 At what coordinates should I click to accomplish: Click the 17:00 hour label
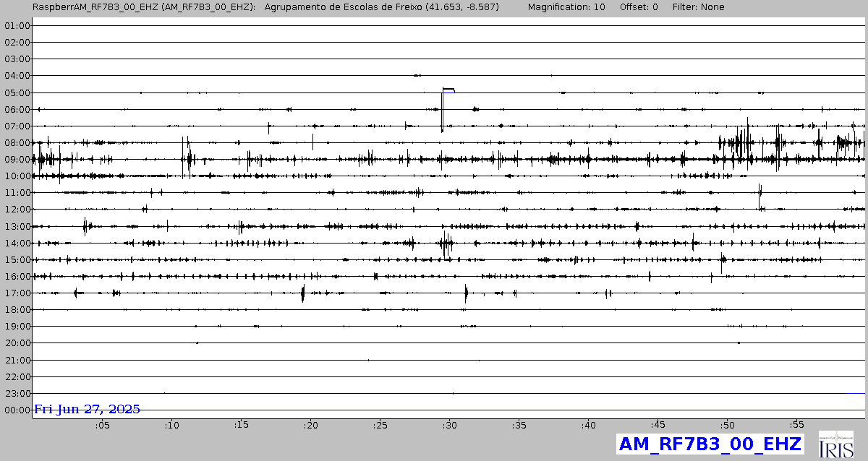point(17,293)
